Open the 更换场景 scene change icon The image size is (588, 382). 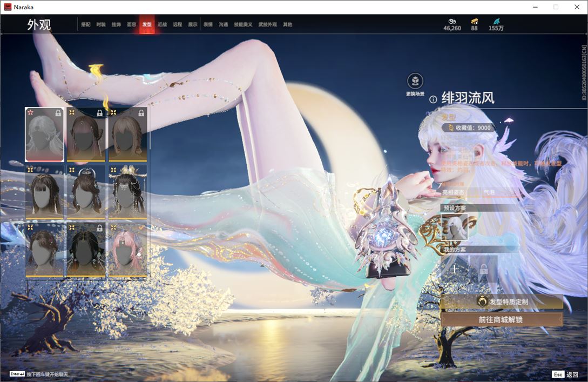415,81
